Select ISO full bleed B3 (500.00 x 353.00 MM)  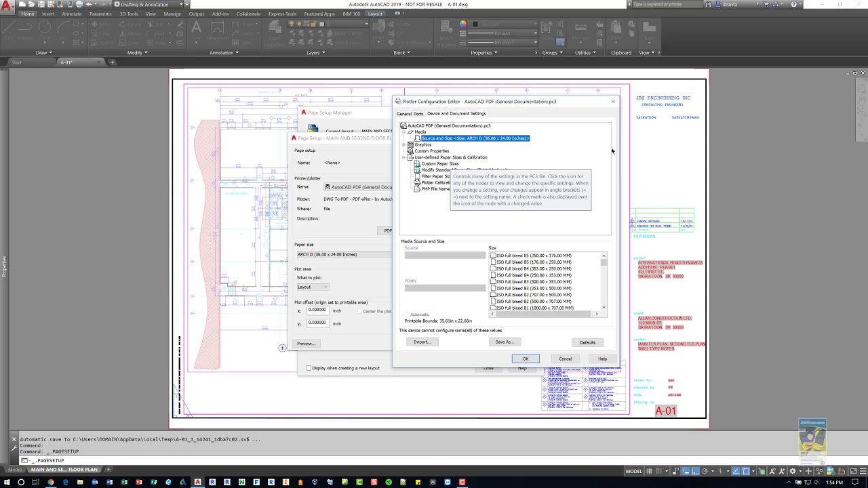tap(533, 282)
